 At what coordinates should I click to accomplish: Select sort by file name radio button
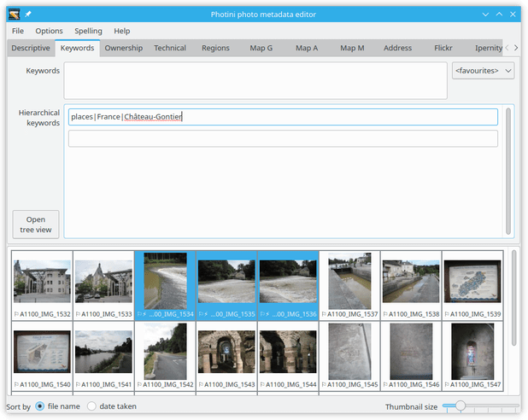click(40, 406)
